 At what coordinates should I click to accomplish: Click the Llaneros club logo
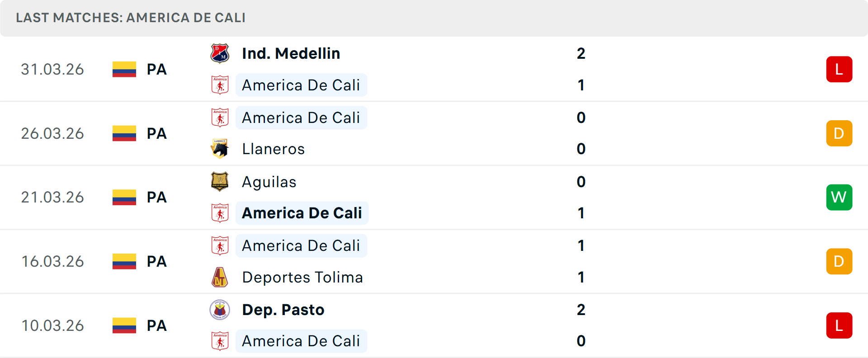tap(220, 149)
